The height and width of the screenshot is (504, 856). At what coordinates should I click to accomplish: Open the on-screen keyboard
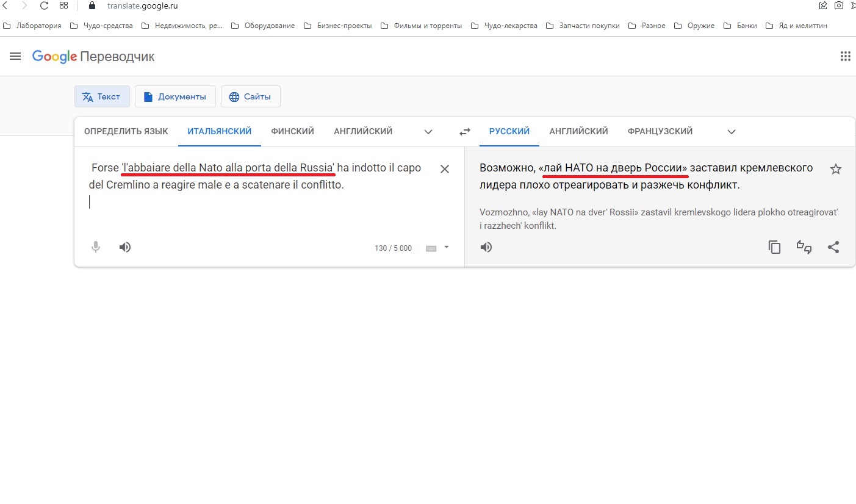click(432, 248)
